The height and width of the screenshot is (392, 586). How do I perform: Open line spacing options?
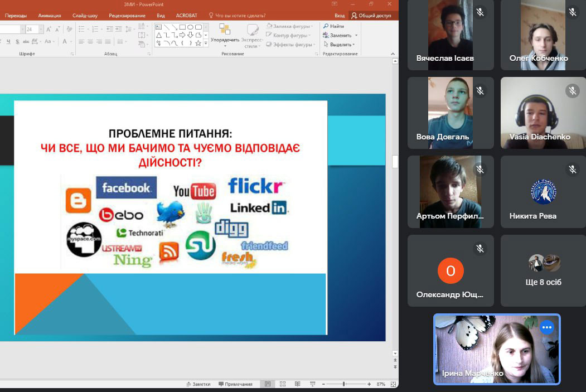click(129, 29)
